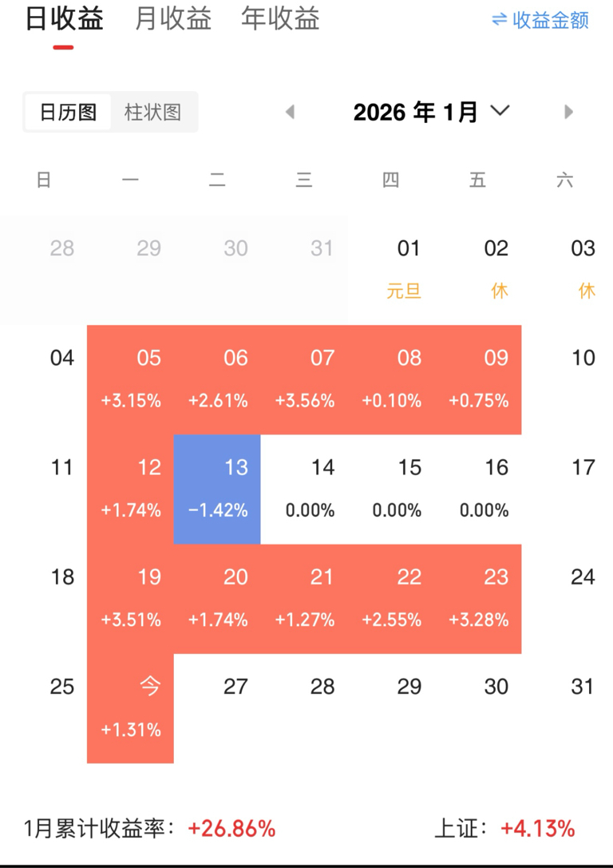Toggle to 柱状图 bar chart view
Viewport: 613px width, 868px height.
152,112
